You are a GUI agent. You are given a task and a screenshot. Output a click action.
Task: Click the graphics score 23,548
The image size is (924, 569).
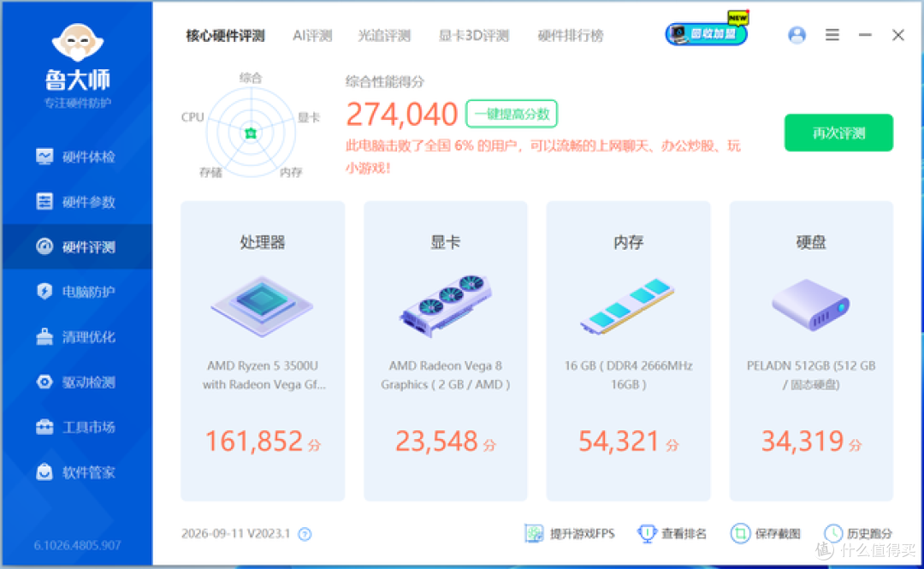tap(436, 441)
